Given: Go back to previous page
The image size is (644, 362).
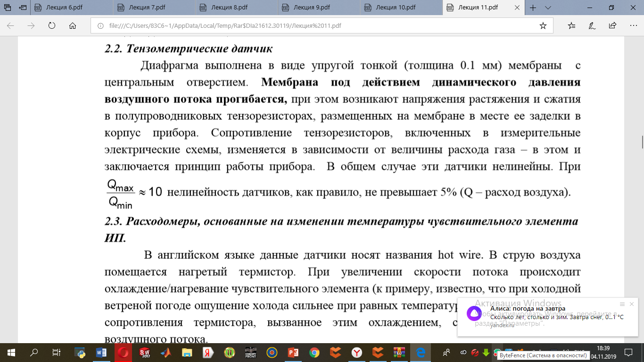Looking at the screenshot, I should (x=11, y=25).
